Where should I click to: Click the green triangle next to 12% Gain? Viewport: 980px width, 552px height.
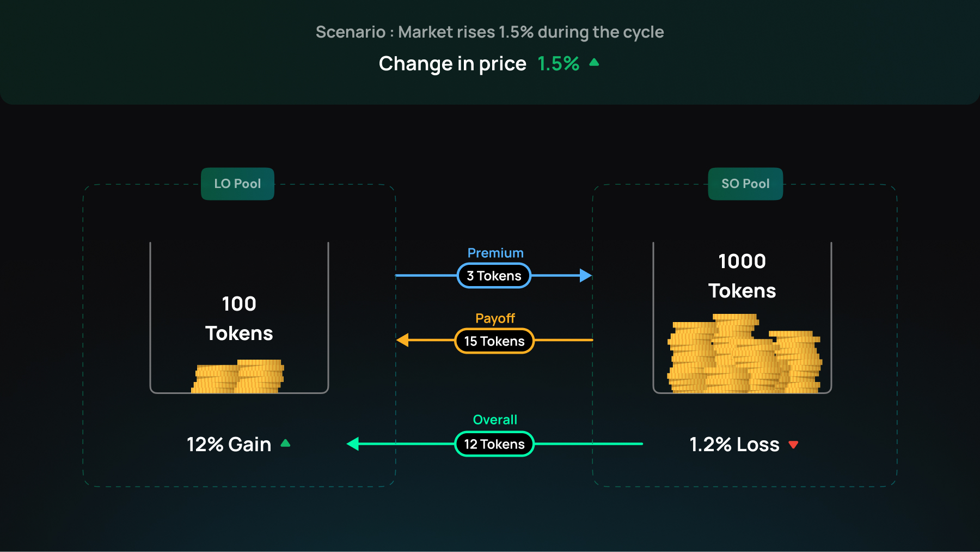pos(285,444)
